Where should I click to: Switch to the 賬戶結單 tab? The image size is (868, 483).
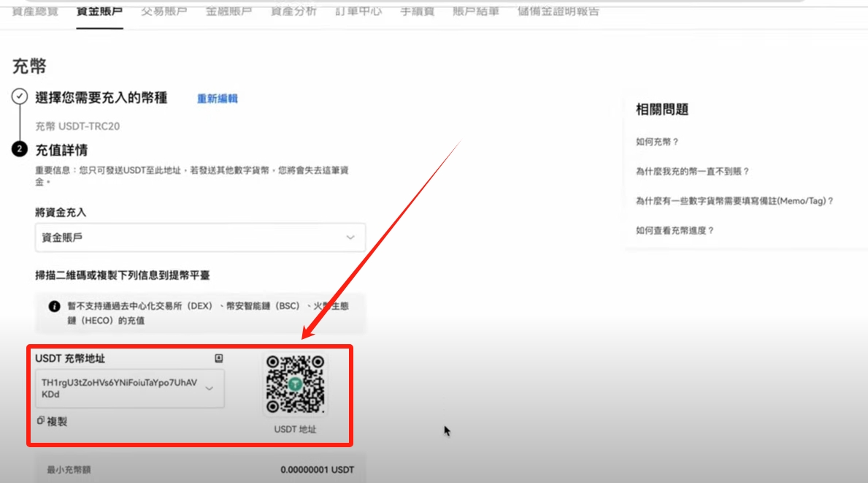pyautogui.click(x=476, y=11)
